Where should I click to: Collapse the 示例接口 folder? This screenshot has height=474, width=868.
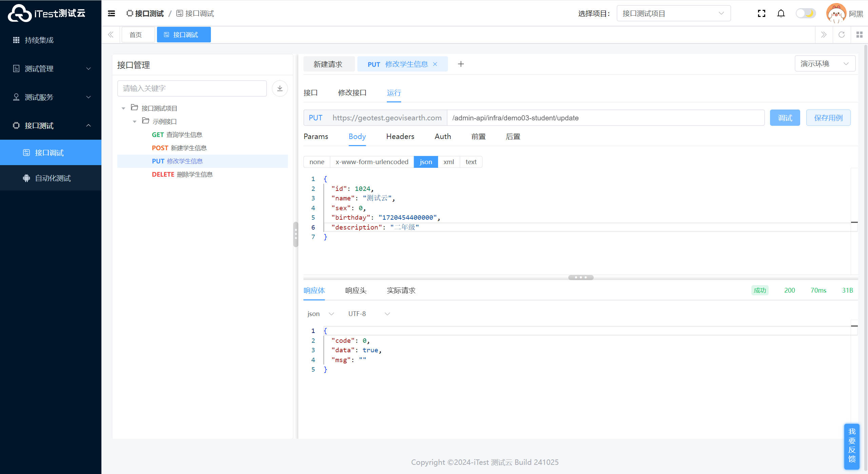point(135,121)
